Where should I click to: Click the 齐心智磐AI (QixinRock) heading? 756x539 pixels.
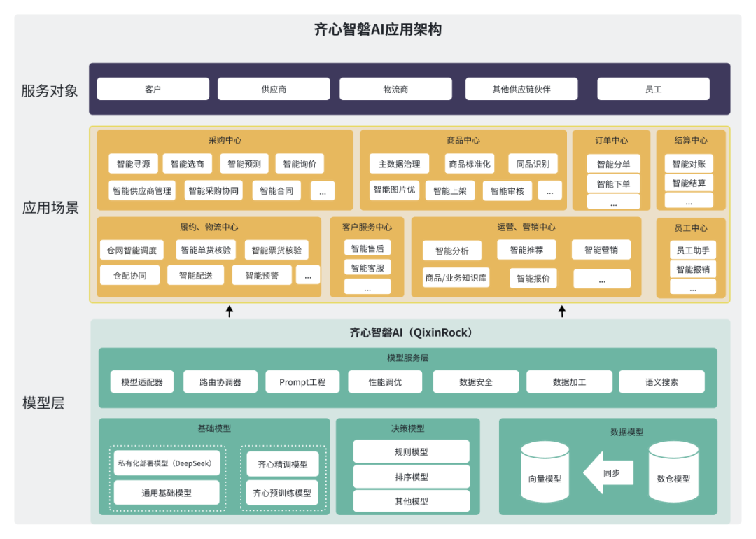click(x=410, y=332)
